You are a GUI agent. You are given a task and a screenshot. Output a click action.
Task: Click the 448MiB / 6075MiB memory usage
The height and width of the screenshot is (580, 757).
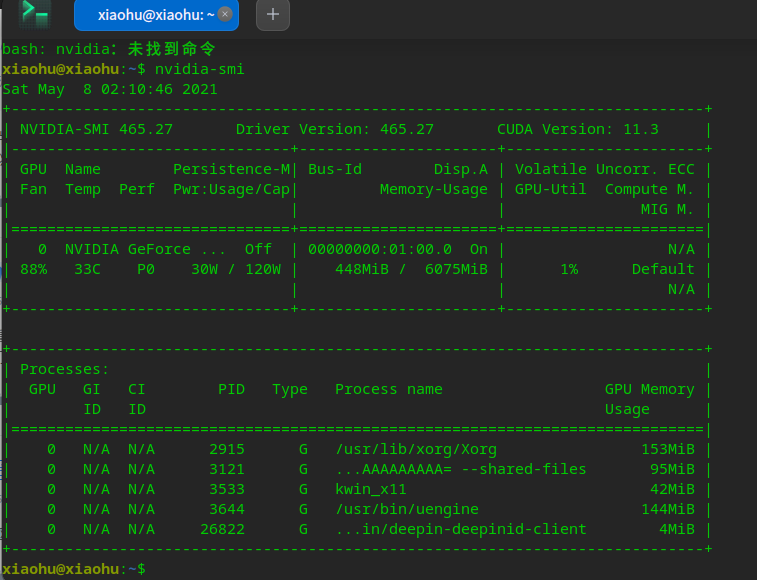coord(411,269)
